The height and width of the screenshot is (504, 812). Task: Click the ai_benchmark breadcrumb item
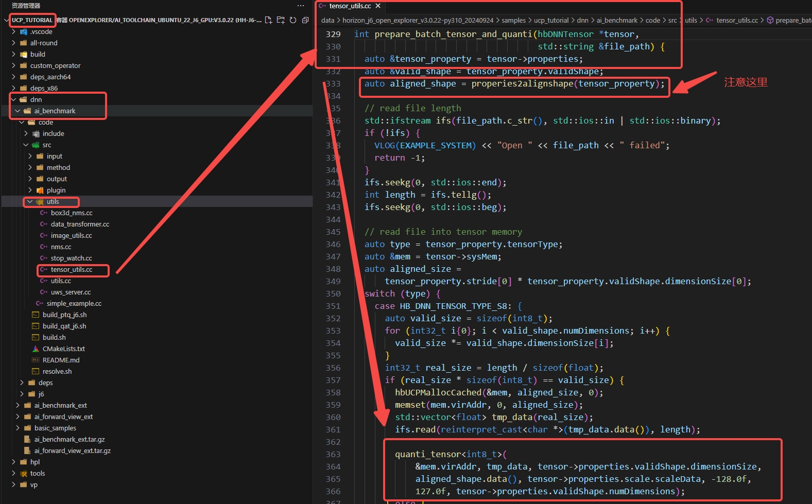[617, 21]
